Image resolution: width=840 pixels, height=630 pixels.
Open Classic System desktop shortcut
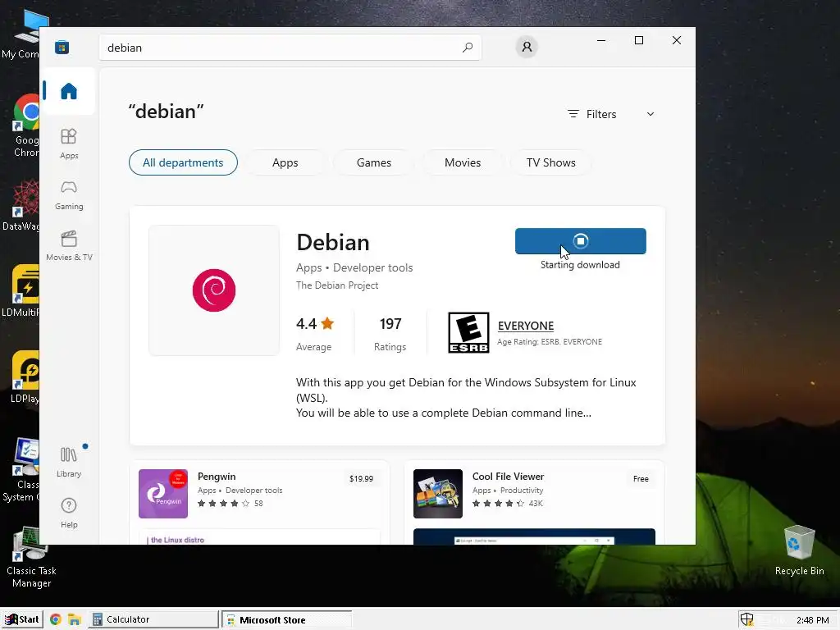[21, 470]
